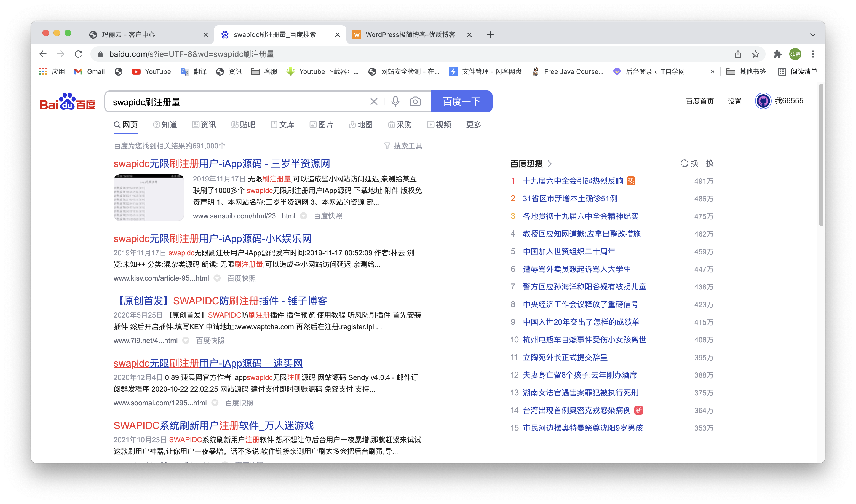Open the 资讯 bookmark
The width and height of the screenshot is (856, 504).
(229, 72)
